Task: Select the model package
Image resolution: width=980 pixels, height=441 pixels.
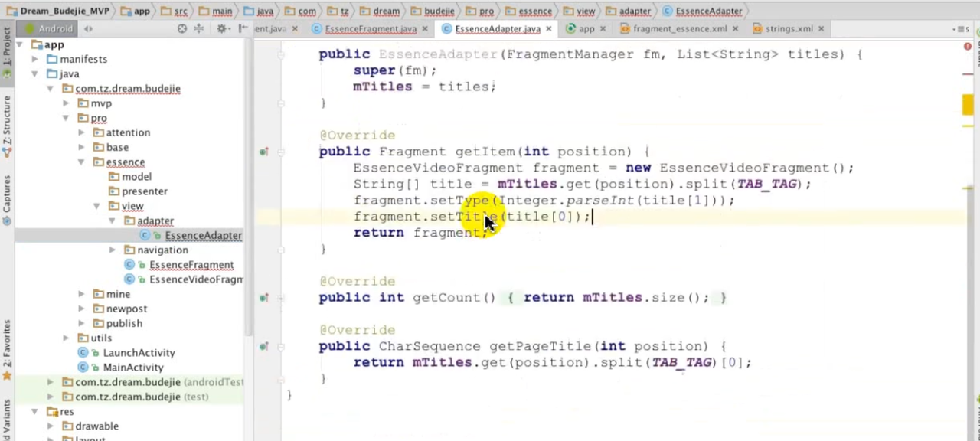Action: pyautogui.click(x=136, y=177)
